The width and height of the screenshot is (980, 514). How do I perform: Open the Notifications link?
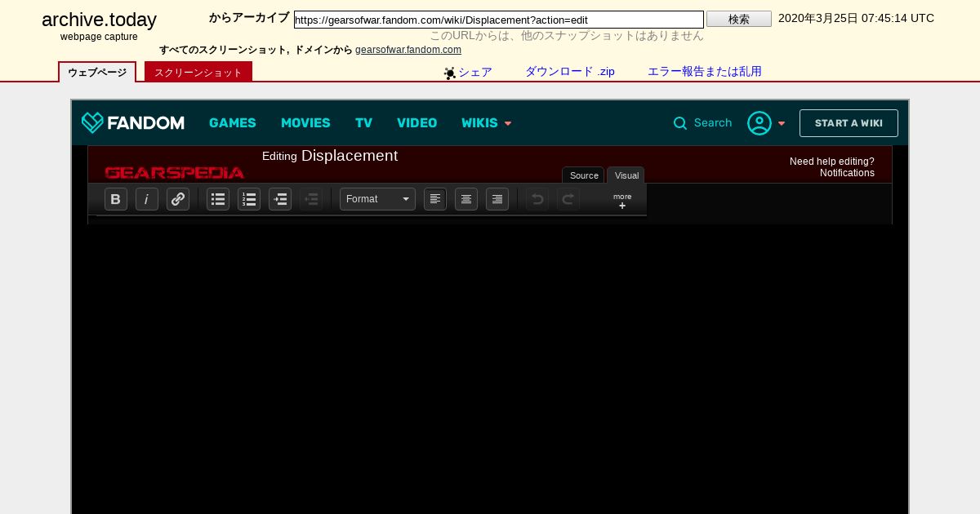(847, 173)
